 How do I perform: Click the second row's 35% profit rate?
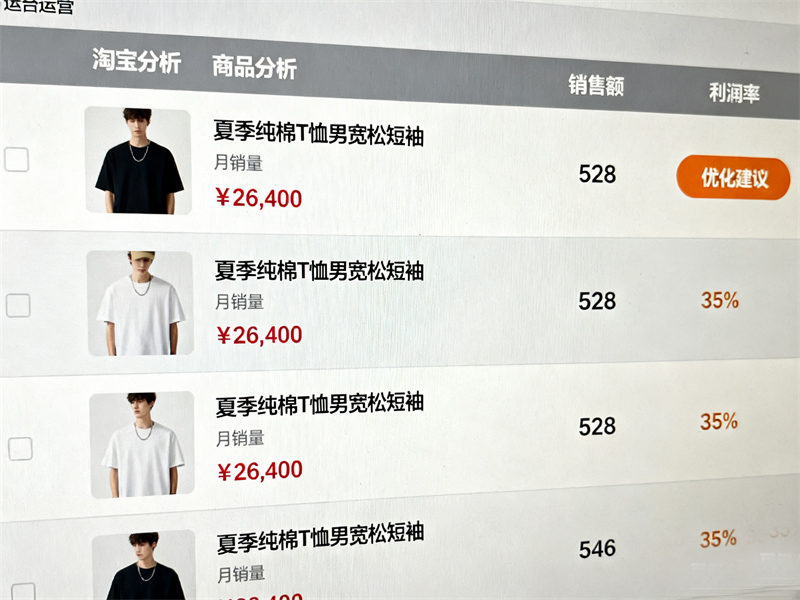[x=719, y=300]
